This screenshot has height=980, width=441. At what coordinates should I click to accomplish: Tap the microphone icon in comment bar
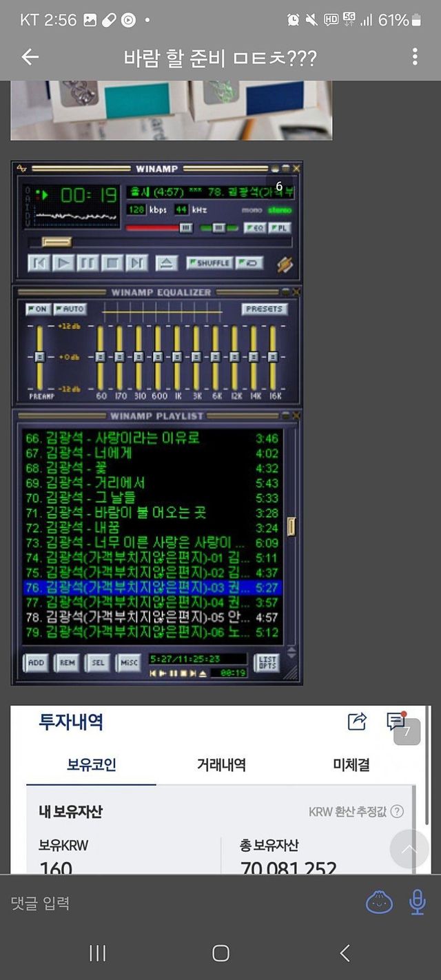[417, 902]
